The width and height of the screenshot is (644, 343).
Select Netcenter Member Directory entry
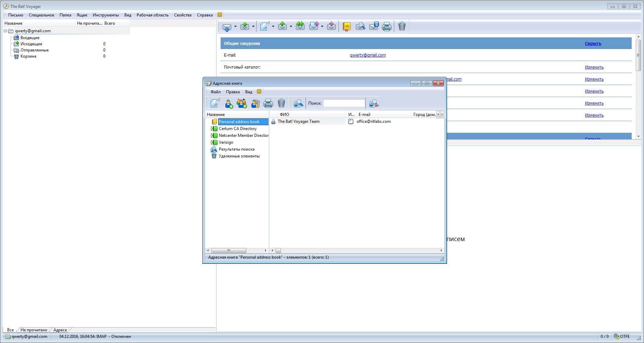tap(244, 135)
